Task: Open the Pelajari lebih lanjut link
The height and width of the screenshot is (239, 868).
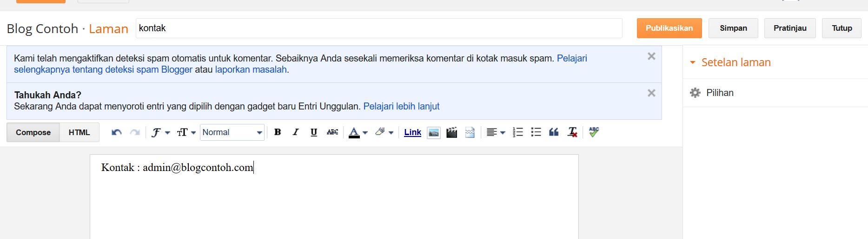Action: pyautogui.click(x=401, y=106)
